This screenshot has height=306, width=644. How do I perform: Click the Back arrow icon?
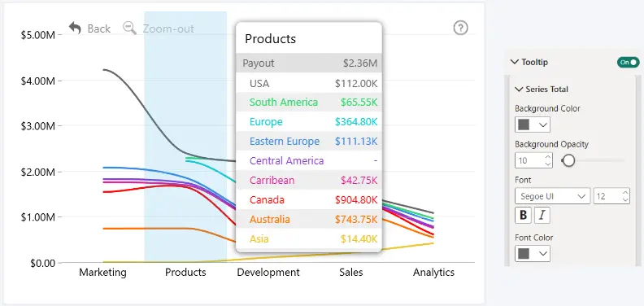click(x=75, y=28)
